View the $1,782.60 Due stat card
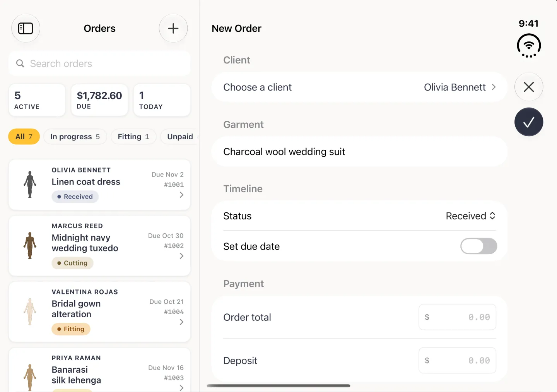The image size is (557, 392). pos(99,100)
